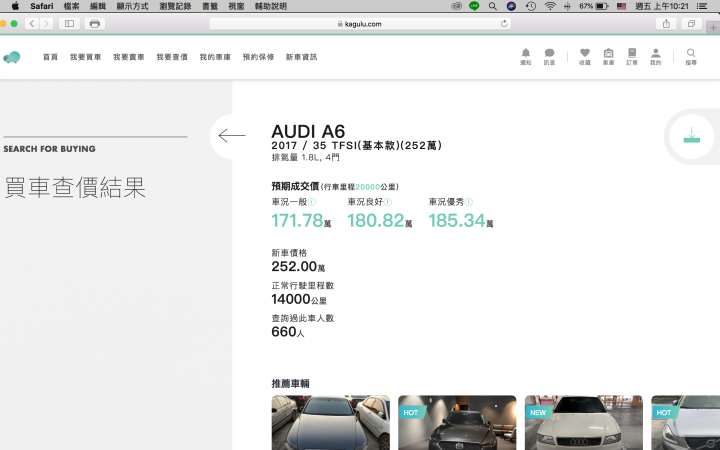Click the 14000公里 mileage value
Viewport: 720px width, 450px height.
click(x=299, y=299)
